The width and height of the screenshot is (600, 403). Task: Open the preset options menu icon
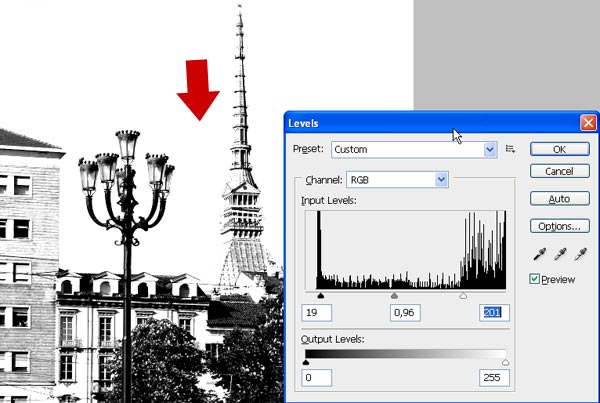tap(510, 149)
